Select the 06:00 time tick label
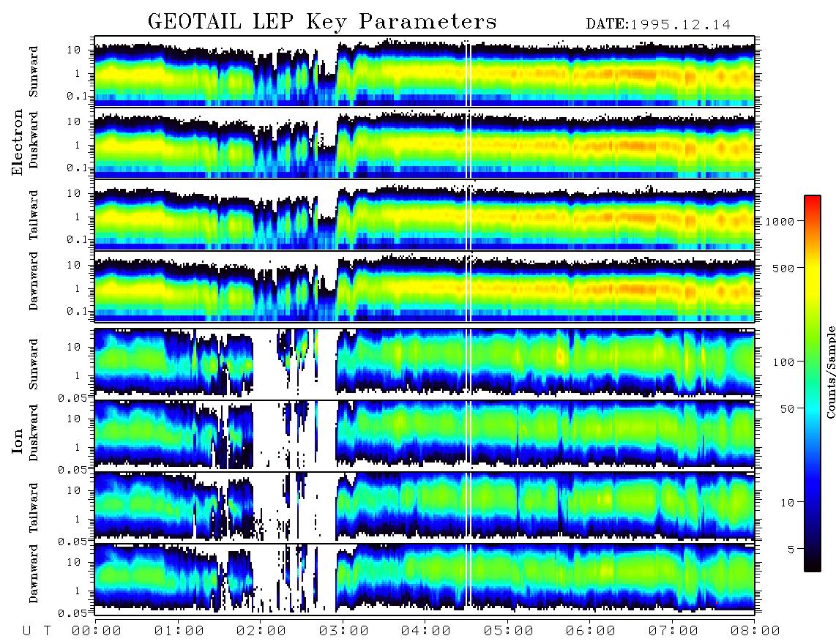The image size is (836, 644). pyautogui.click(x=591, y=632)
